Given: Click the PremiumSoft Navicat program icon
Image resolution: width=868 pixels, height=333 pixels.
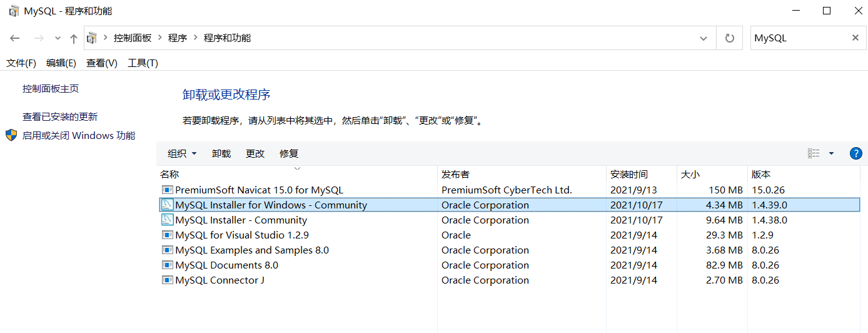Looking at the screenshot, I should [x=167, y=190].
